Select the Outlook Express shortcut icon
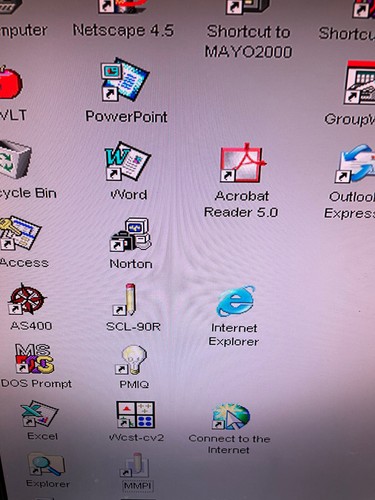 (355, 163)
